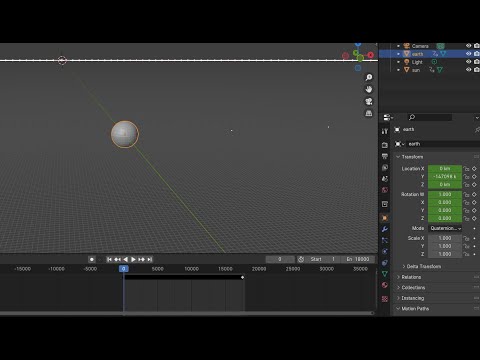Click the pan hand icon in viewport
The width and height of the screenshot is (480, 360).
369,89
